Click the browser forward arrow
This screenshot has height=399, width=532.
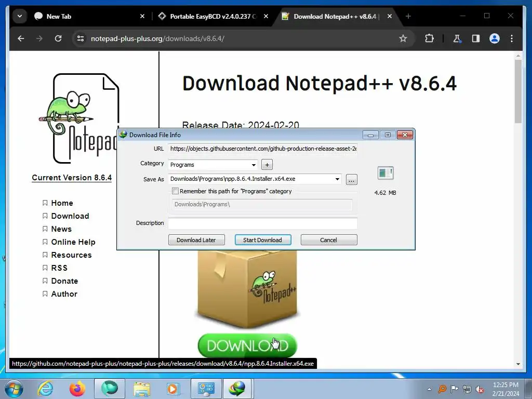39,38
